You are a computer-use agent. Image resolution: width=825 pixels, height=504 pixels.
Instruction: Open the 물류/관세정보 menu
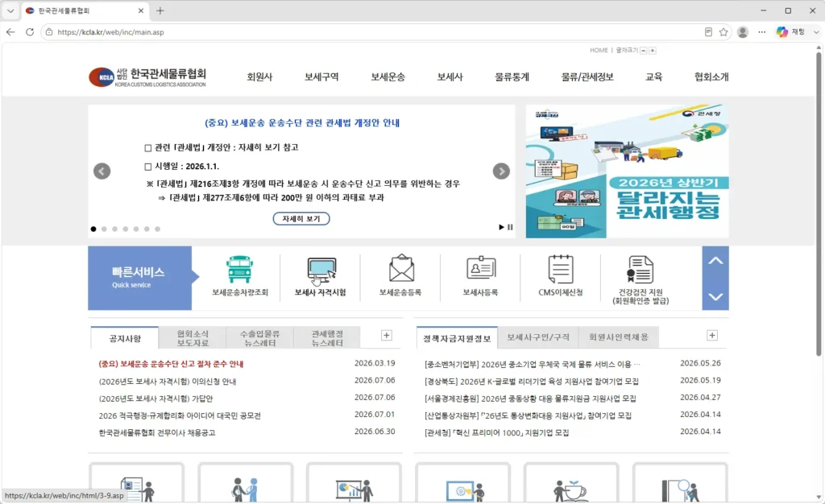point(587,77)
